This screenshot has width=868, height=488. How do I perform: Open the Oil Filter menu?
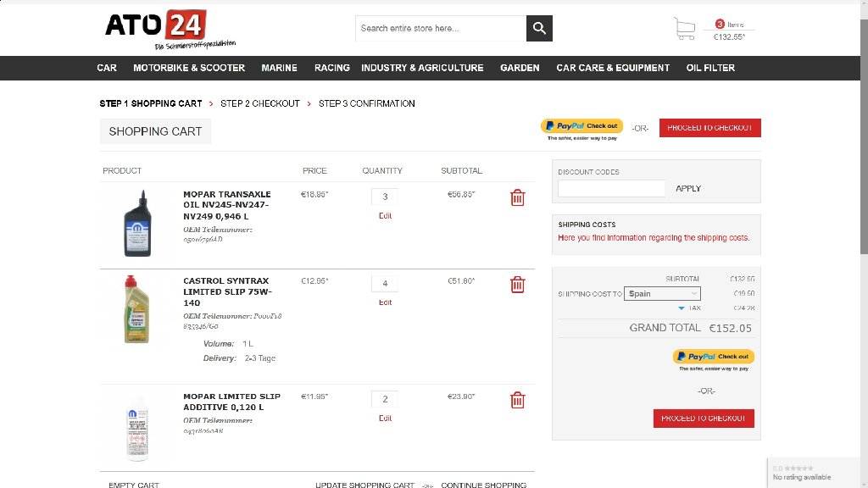pos(711,68)
